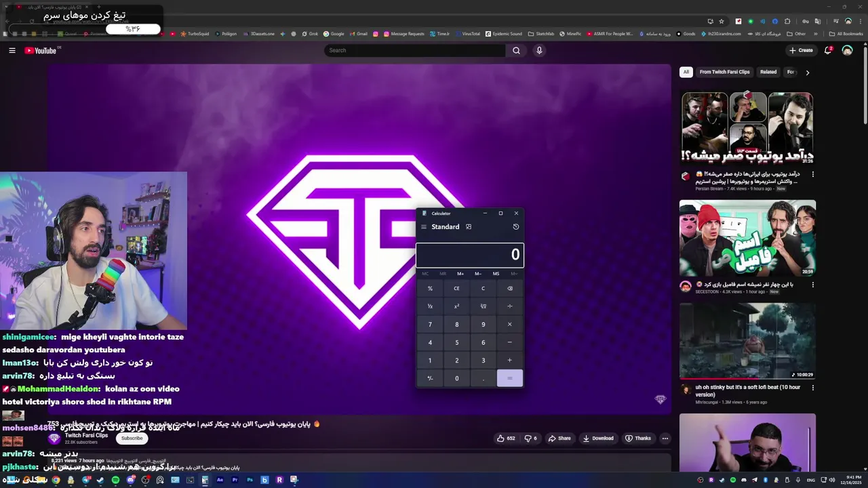The height and width of the screenshot is (488, 868).
Task: Open options for the SECESTOON video
Action: [x=812, y=285]
